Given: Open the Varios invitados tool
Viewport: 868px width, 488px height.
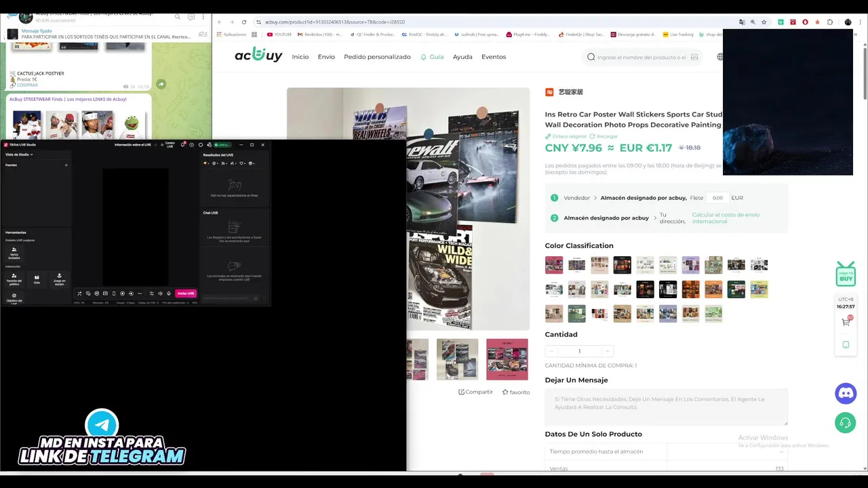Looking at the screenshot, I should [x=14, y=252].
